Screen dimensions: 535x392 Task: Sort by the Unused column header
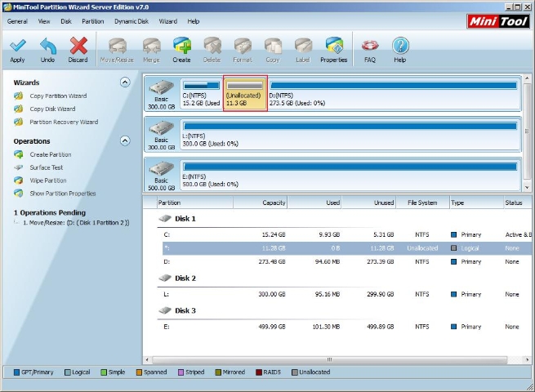coord(369,203)
